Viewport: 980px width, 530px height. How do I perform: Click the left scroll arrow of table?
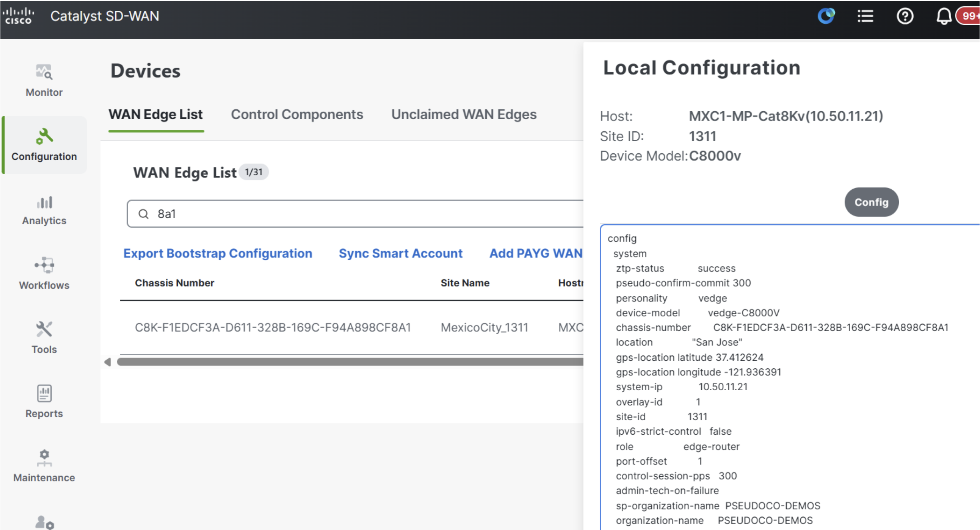point(107,362)
